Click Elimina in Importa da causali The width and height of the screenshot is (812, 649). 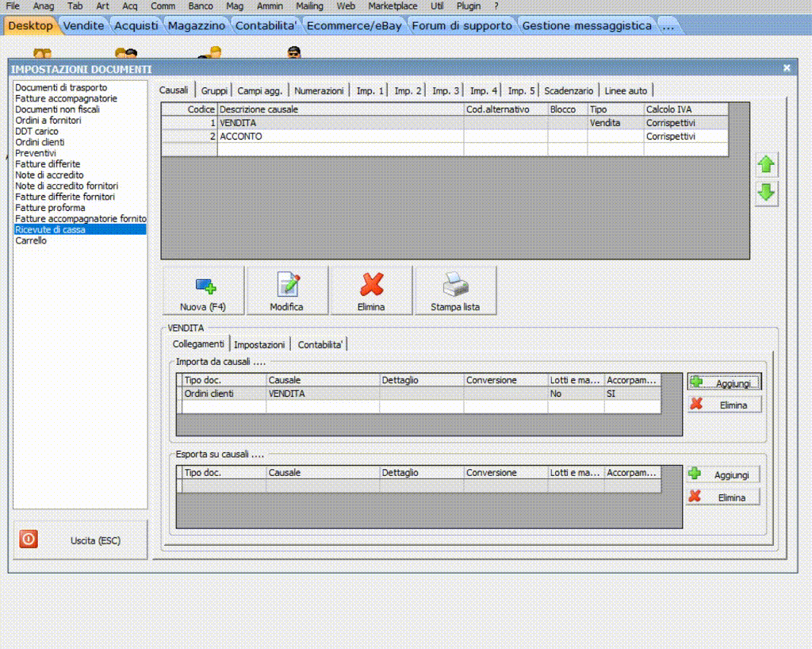[x=724, y=405]
